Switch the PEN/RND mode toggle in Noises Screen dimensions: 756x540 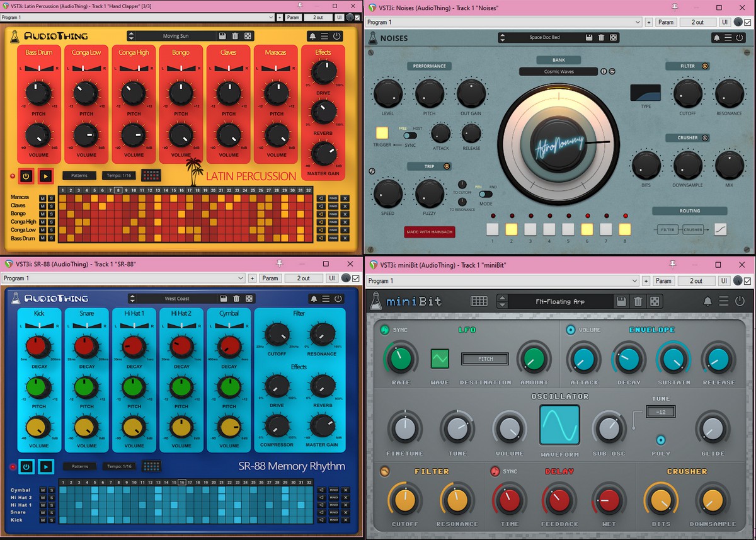pos(486,194)
